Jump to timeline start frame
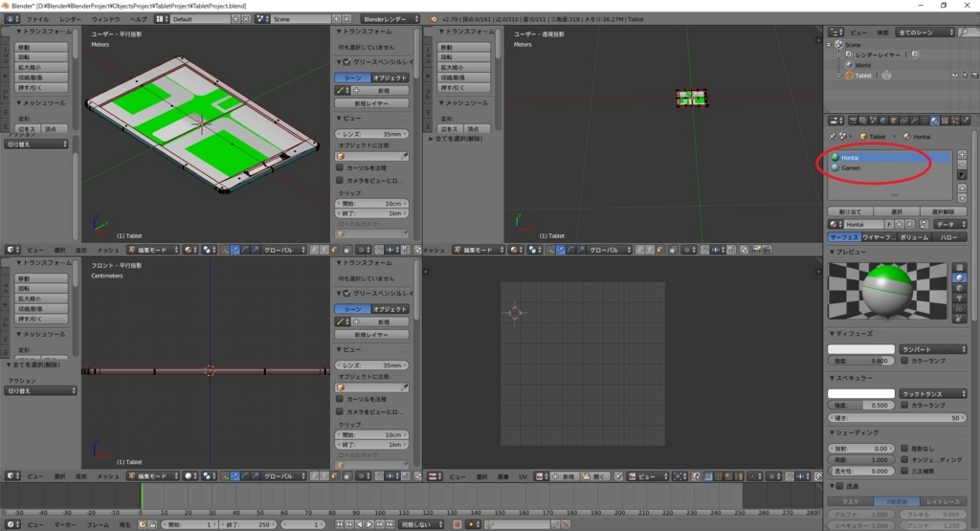Screen dimensions: 980x531 [x=340, y=524]
